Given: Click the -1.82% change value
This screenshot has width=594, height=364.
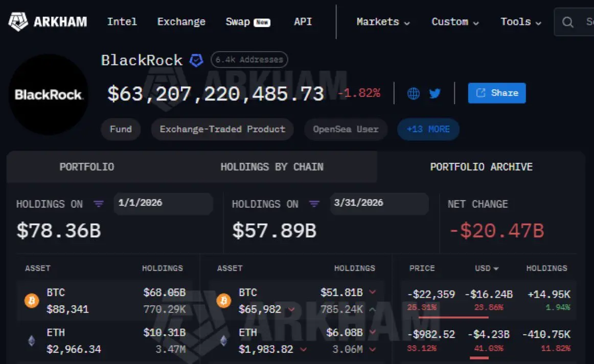Looking at the screenshot, I should click(x=359, y=93).
